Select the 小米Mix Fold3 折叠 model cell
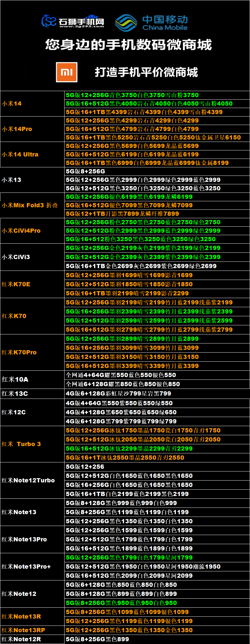Image resolution: width=250 pixels, height=644 pixels. tap(30, 205)
